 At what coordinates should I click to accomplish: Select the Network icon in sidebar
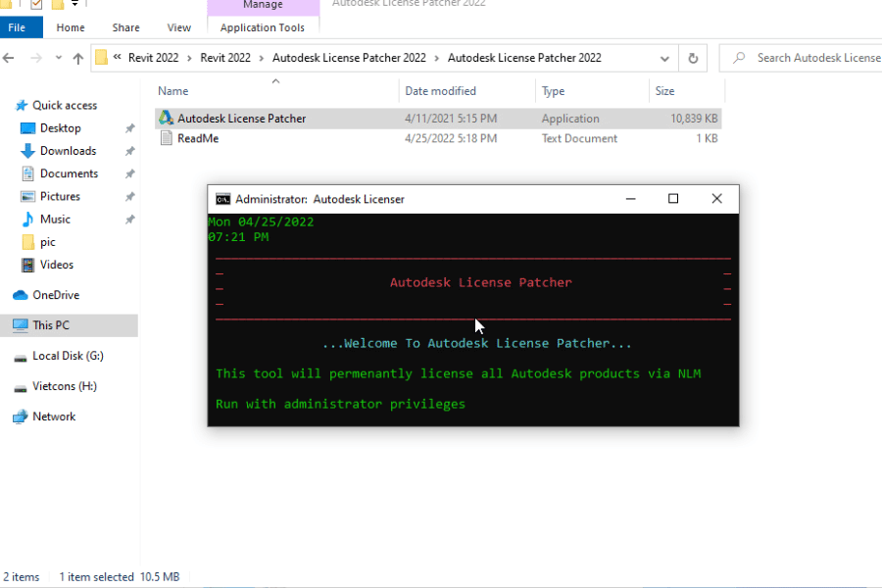(x=20, y=416)
